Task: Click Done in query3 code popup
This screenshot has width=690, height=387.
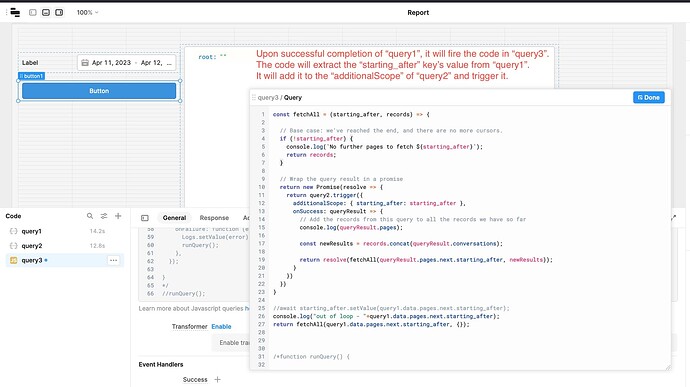Action: (x=649, y=97)
